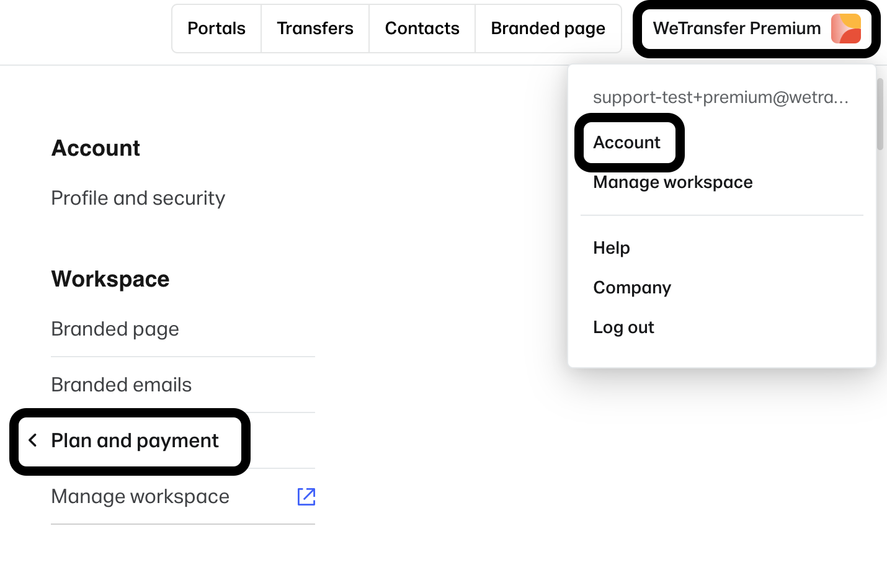Screen dimensions: 887x588
Task: Click the back chevron next to Plan and payment
Action: click(x=33, y=440)
